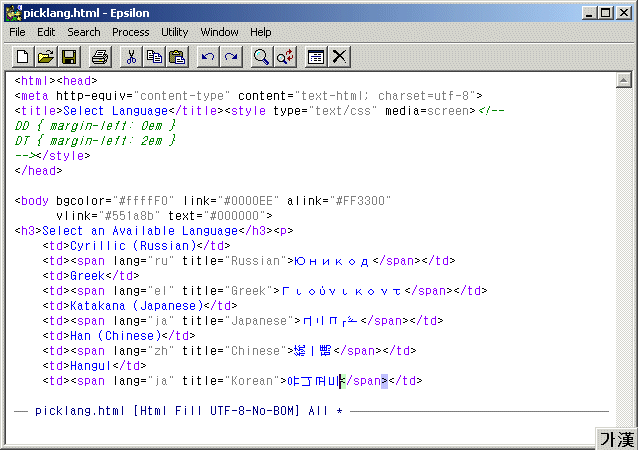Open buffer list toolbar icon

tap(316, 57)
